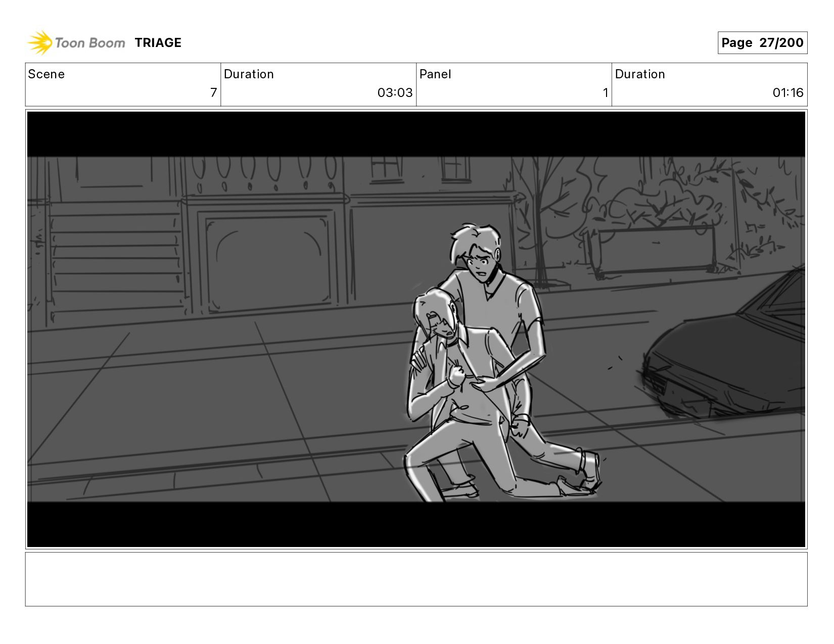Screen dimensions: 834x644
Task: Click the Page 27/200 indicator box
Action: [x=762, y=43]
